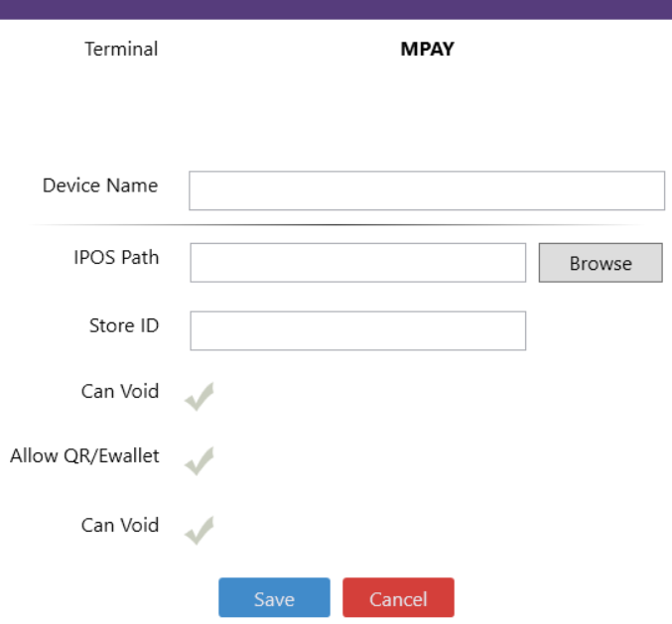Click the Terminal label
672x624 pixels.
point(121,50)
